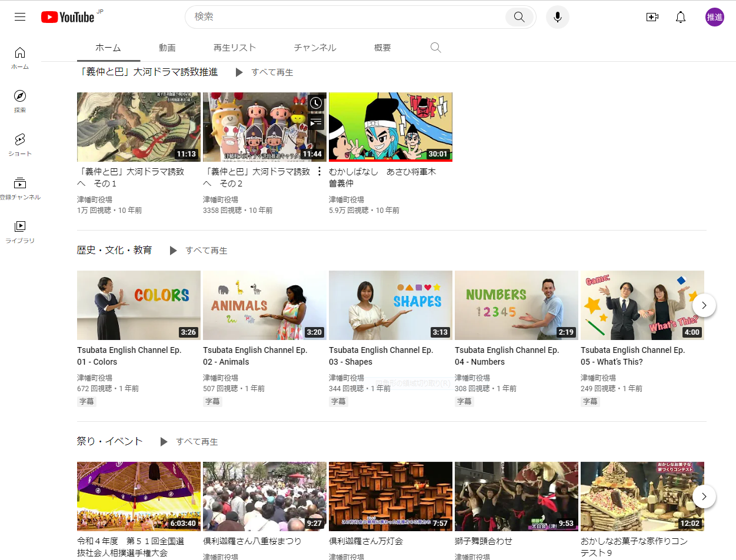Screen dimensions: 736x560
Task: Show more videos in 祭り・イベント row
Action: [704, 496]
